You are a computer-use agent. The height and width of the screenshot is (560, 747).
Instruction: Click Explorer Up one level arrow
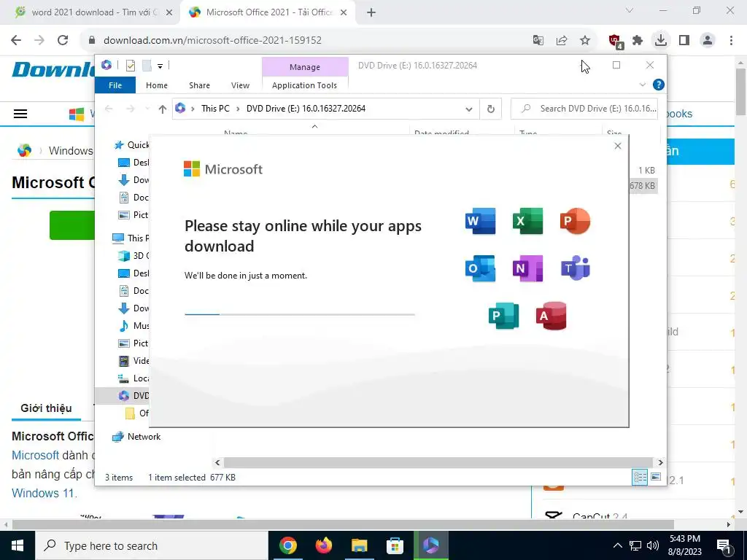coord(163,109)
